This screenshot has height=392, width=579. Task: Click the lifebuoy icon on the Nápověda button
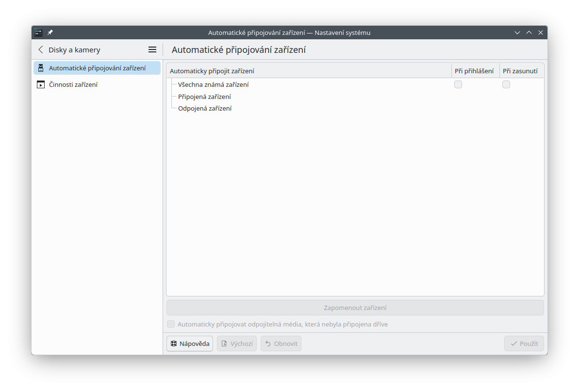coord(174,343)
